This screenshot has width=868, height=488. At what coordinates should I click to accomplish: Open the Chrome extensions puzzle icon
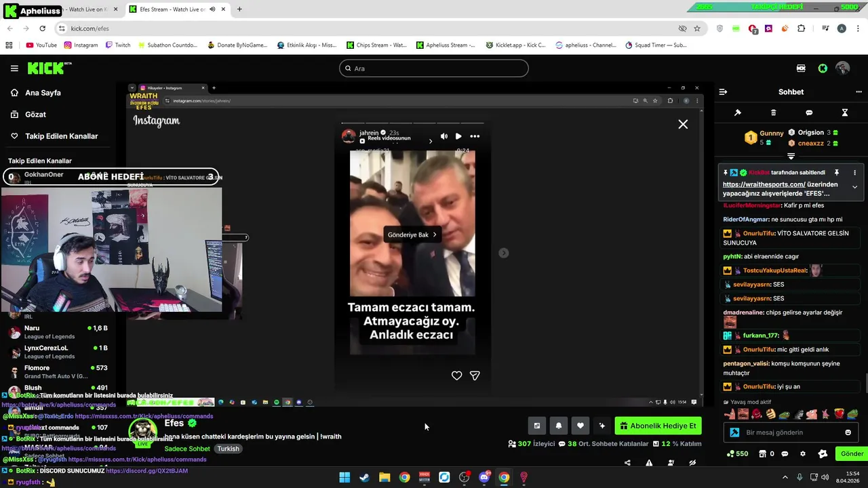tap(802, 28)
